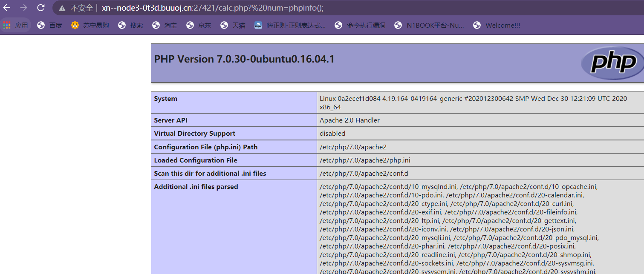Viewport: 644px width, 274px height.
Task: Go forward with the arrow button
Action: tap(23, 8)
